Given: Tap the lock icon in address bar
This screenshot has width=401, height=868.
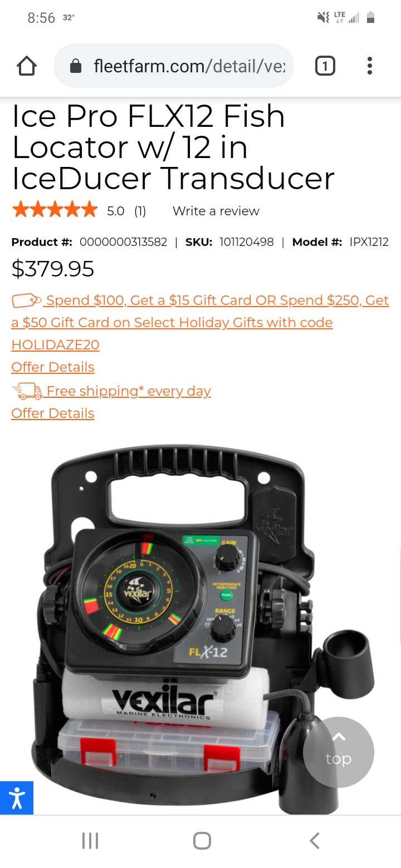Looking at the screenshot, I should tap(76, 67).
